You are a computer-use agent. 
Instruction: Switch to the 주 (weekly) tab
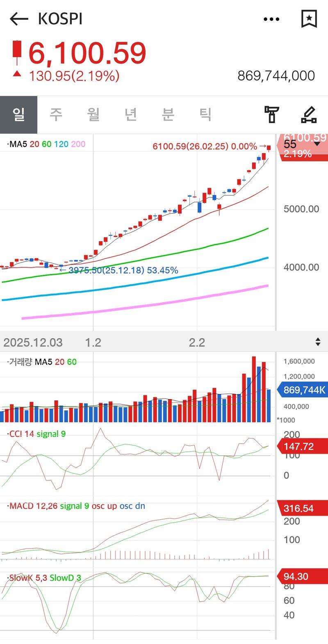pyautogui.click(x=56, y=114)
